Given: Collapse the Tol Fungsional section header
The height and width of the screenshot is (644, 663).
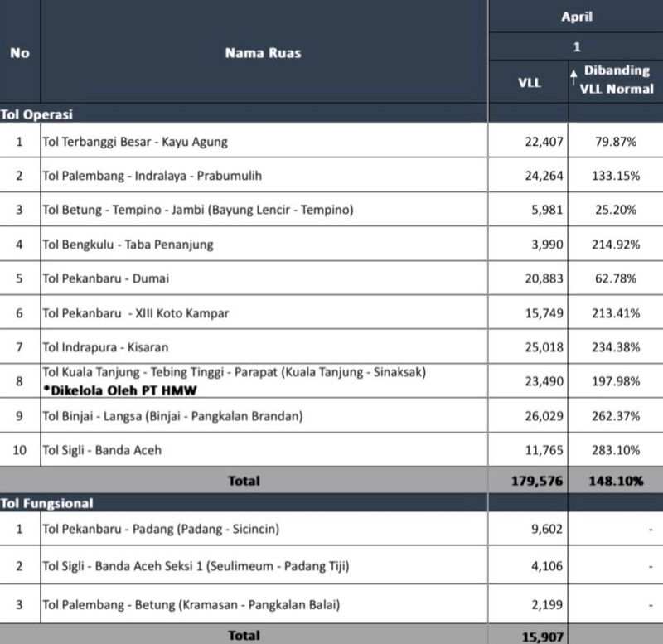Looking at the screenshot, I should (x=46, y=503).
